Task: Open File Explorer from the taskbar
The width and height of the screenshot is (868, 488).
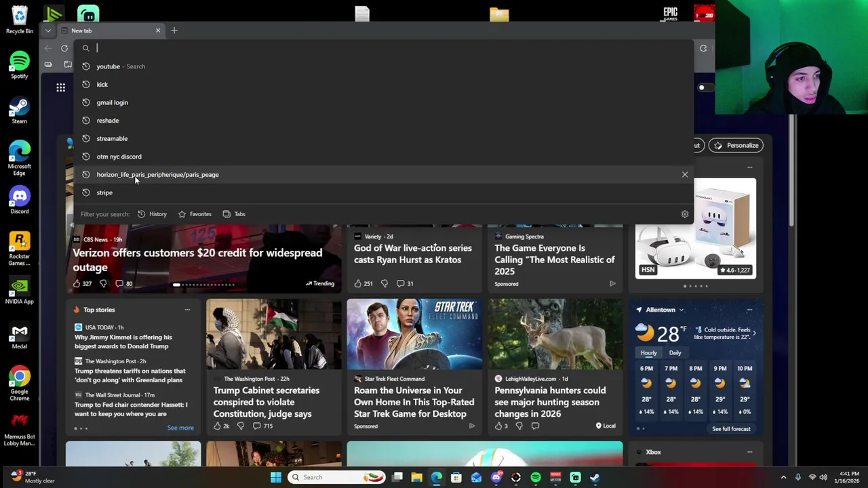Action: coord(417,477)
